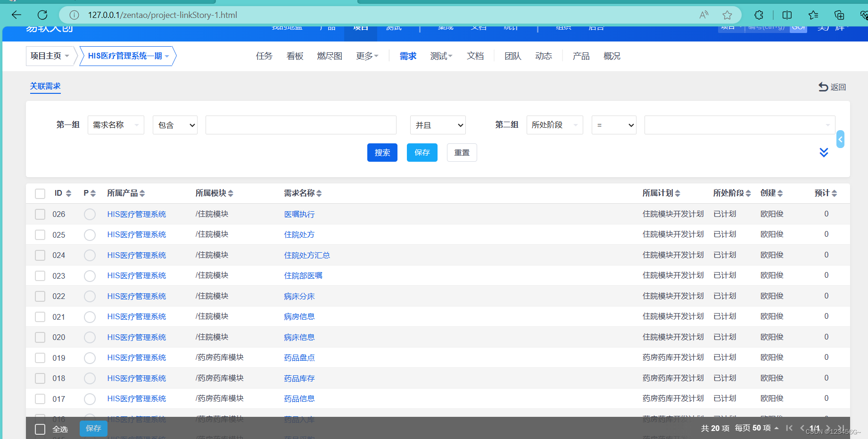This screenshot has height=439, width=868.
Task: Sort by priority P column arrows
Action: coord(93,193)
